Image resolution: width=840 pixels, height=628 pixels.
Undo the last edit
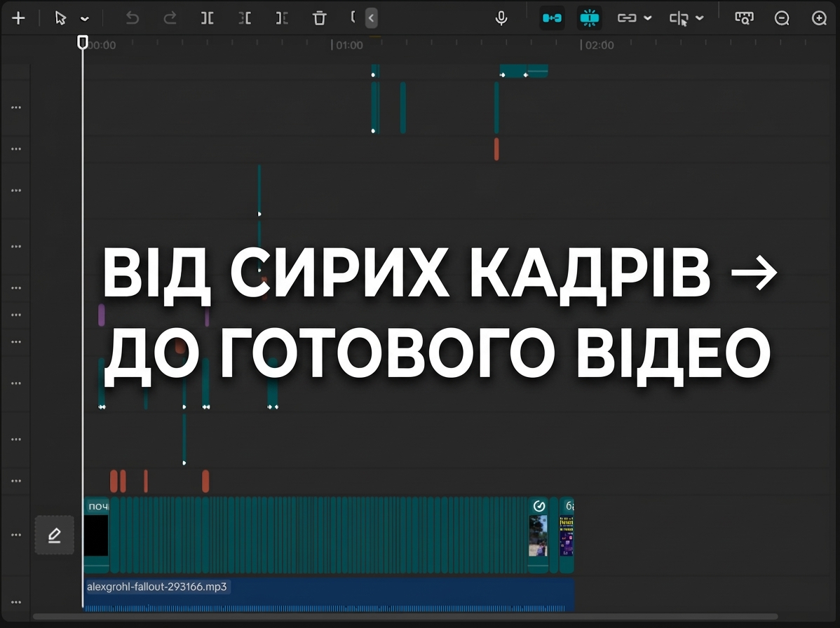pyautogui.click(x=132, y=18)
